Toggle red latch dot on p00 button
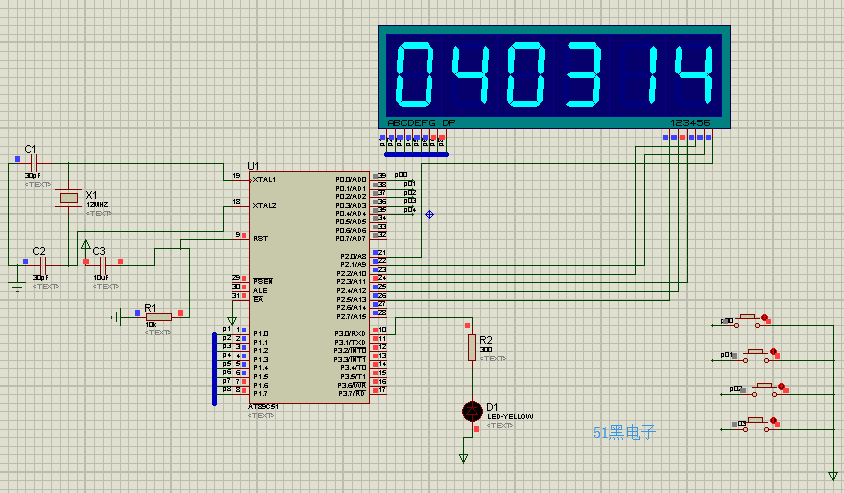The image size is (844, 493). [x=764, y=318]
